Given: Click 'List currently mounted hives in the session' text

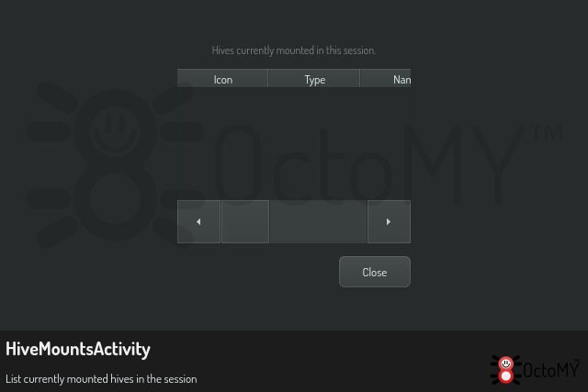Looking at the screenshot, I should coord(101,379).
